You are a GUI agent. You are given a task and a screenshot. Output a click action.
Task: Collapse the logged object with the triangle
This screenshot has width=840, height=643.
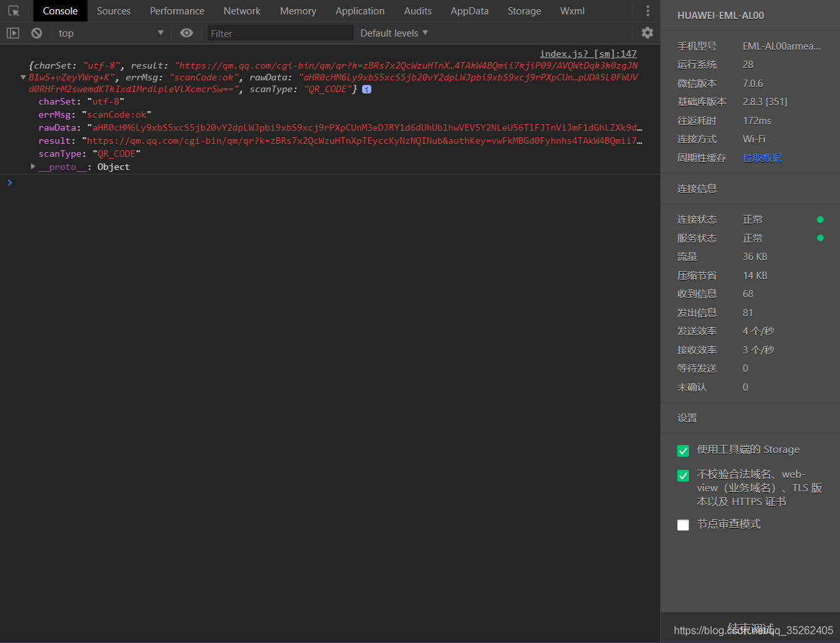click(x=24, y=77)
